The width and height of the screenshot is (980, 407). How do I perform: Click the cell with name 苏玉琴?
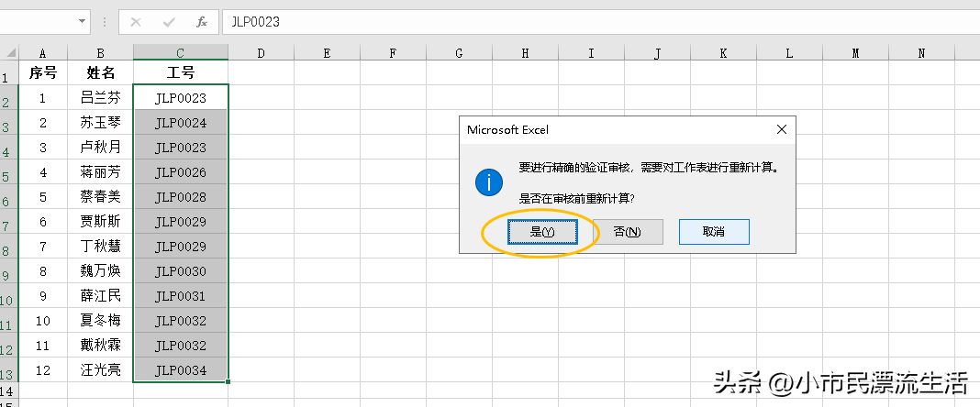tap(101, 122)
